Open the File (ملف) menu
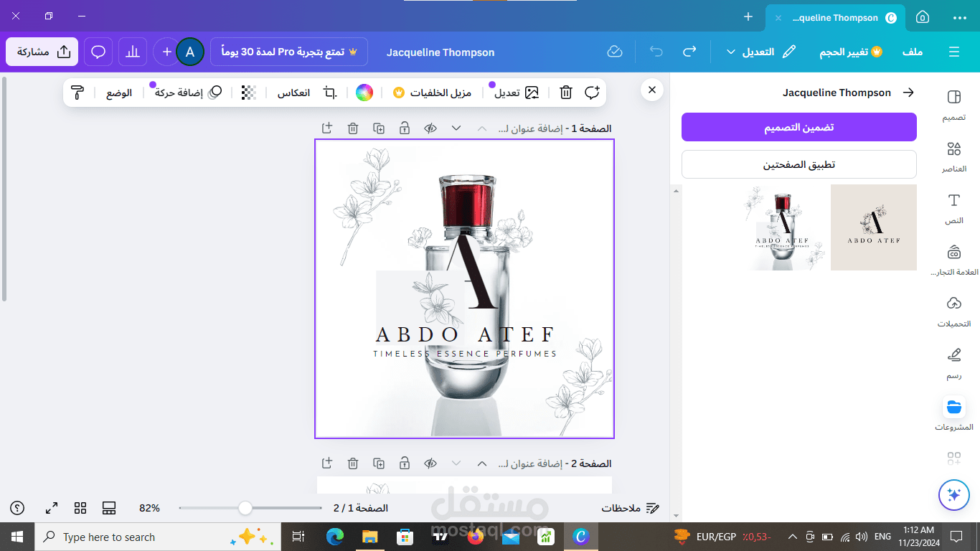980x551 pixels. click(913, 52)
